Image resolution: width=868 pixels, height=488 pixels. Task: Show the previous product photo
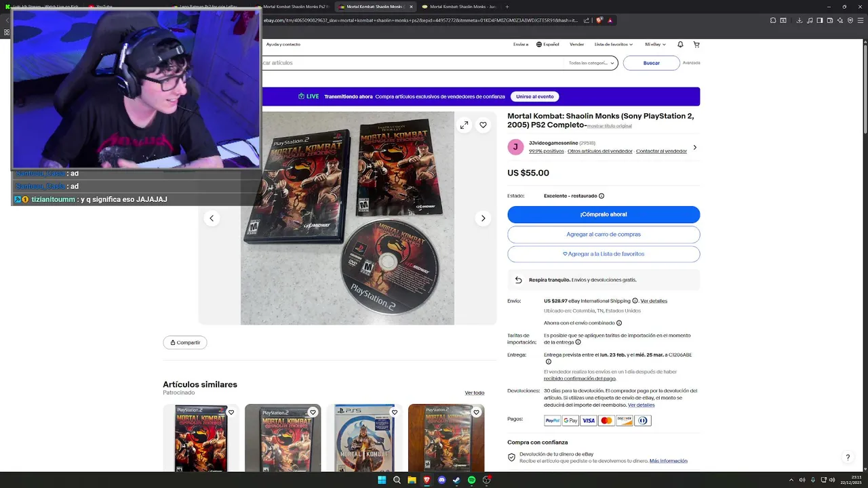212,218
